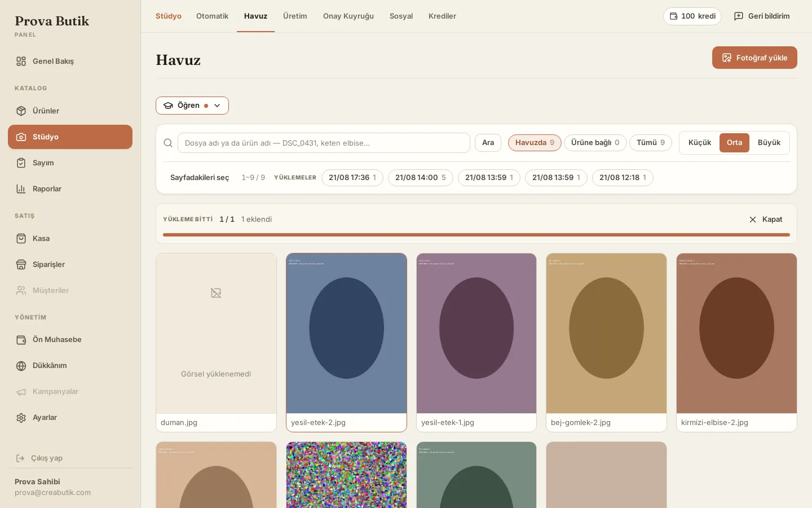Viewport: 812px width, 508px height.
Task: Filter by Ürüne bağlı chip
Action: click(595, 143)
